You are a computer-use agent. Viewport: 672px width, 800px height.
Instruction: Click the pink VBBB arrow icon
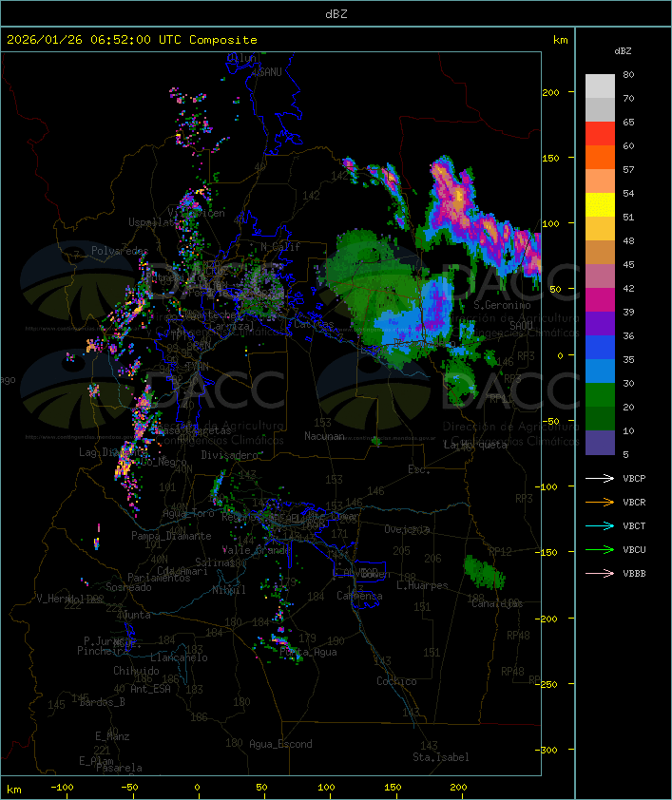(600, 574)
